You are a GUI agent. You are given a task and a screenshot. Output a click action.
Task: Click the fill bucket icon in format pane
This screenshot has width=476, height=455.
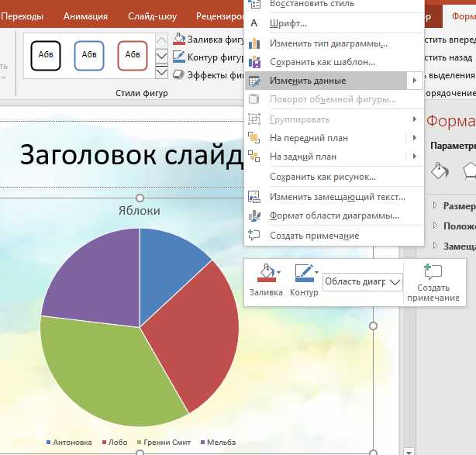tap(440, 171)
